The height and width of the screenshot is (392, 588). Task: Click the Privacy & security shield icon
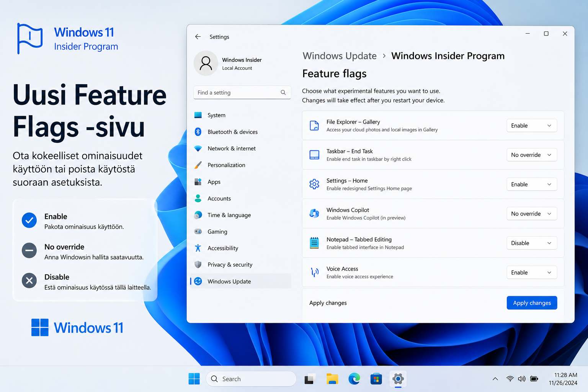coord(198,265)
